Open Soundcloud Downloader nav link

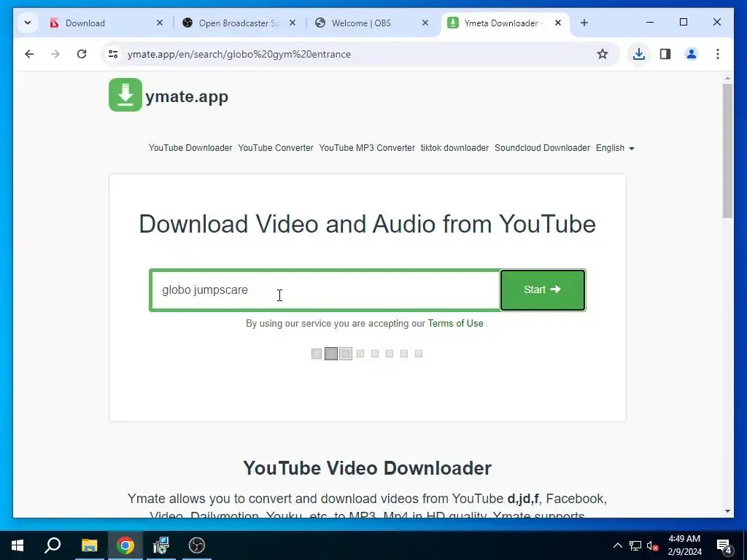tap(542, 148)
